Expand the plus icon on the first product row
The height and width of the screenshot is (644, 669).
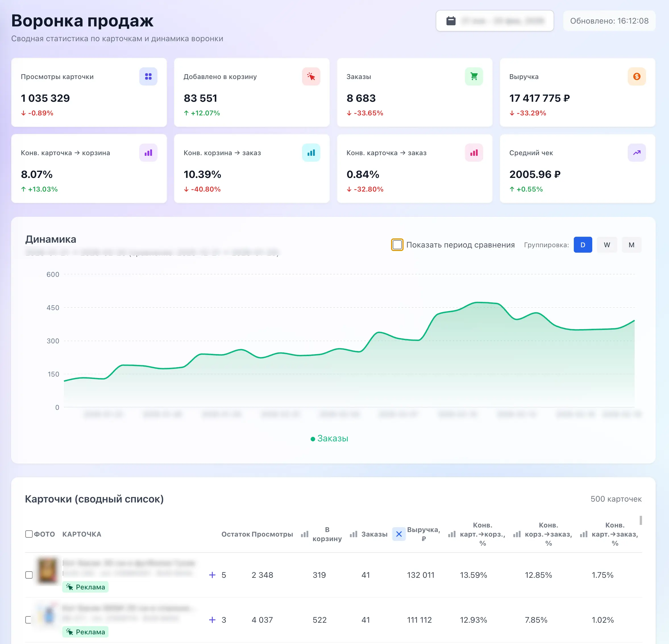(213, 575)
